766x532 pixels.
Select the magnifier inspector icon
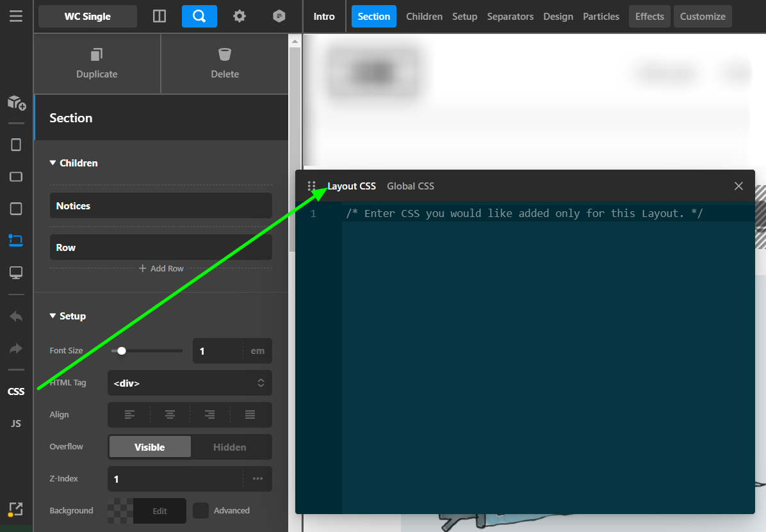pos(199,17)
